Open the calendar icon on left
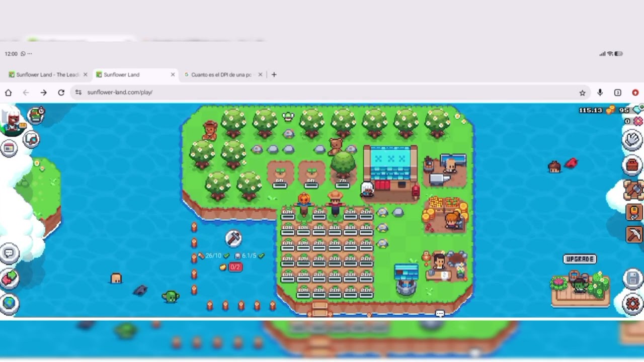The height and width of the screenshot is (362, 644). 9,148
